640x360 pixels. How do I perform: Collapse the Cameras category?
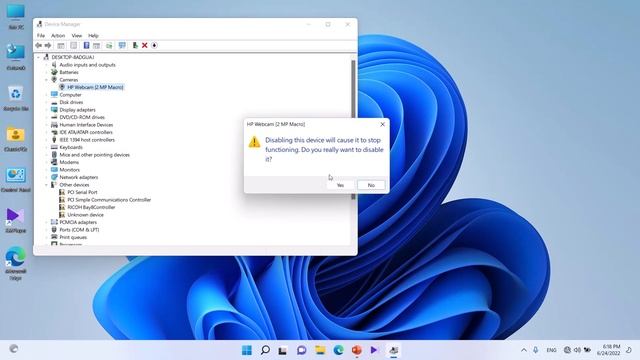[x=47, y=80]
